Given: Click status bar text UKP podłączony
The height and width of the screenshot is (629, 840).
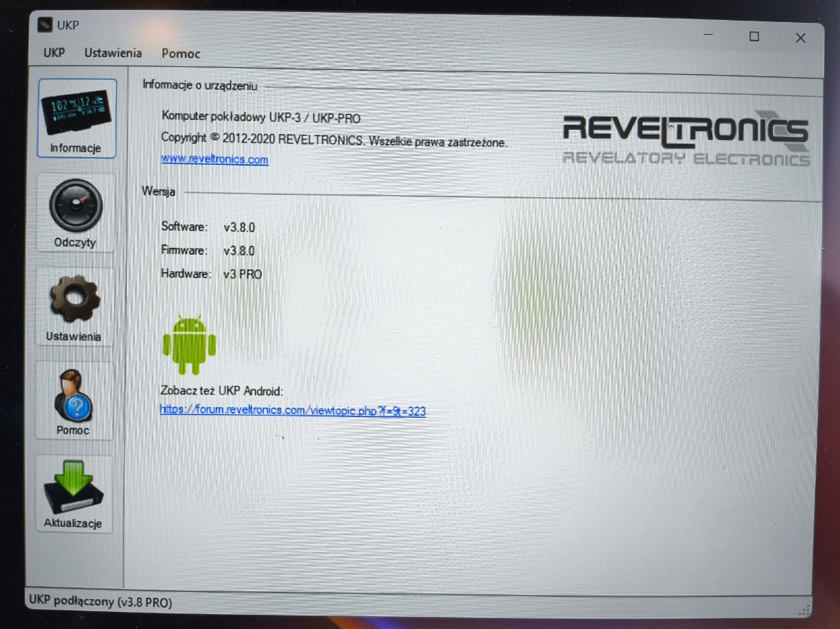Looking at the screenshot, I should [101, 601].
